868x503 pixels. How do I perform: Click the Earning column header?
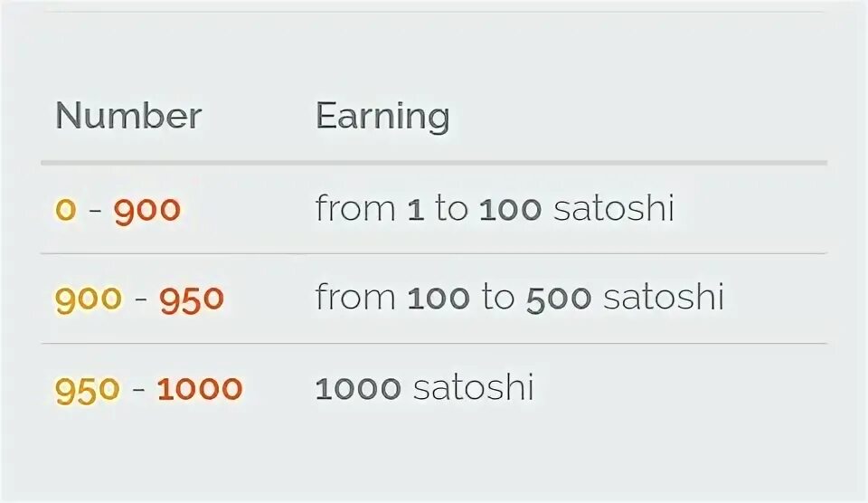[x=382, y=117]
